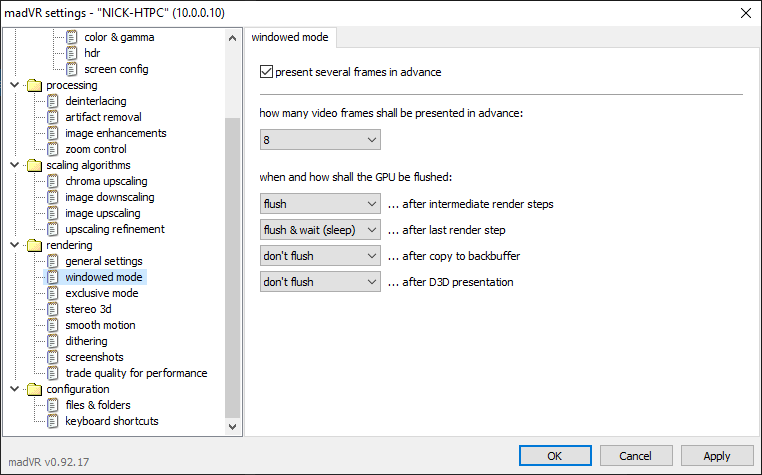Uncheck present several frames in advance
Image resolution: width=762 pixels, height=475 pixels.
[x=266, y=72]
